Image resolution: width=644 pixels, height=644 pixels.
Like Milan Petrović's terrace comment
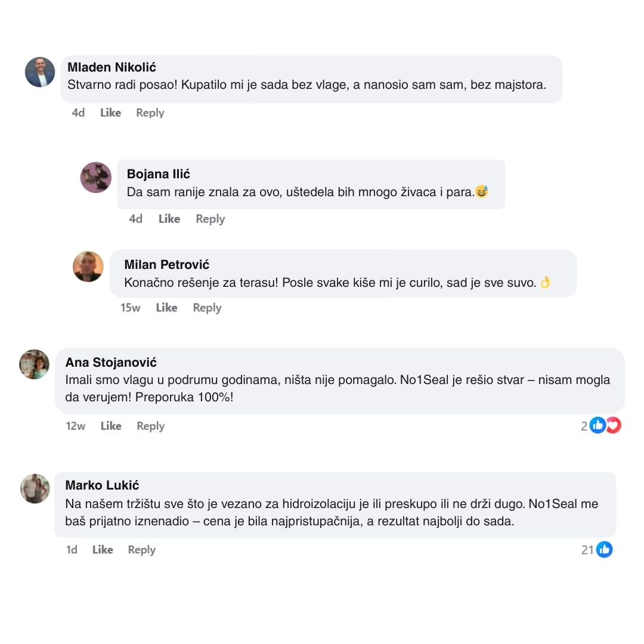[x=166, y=308]
